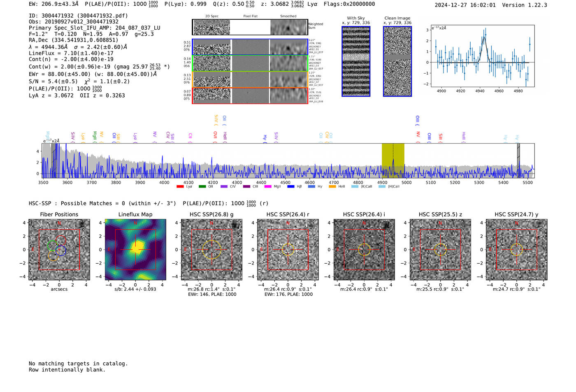Click the ID 3004471932 text line

pos(78,16)
